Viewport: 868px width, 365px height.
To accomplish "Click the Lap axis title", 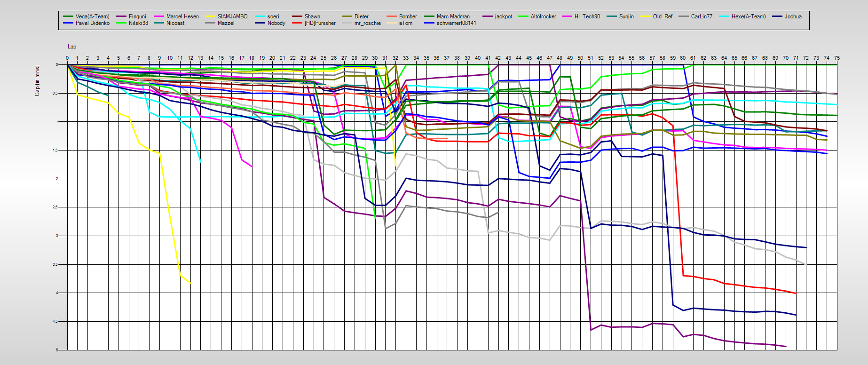I will 72,47.
